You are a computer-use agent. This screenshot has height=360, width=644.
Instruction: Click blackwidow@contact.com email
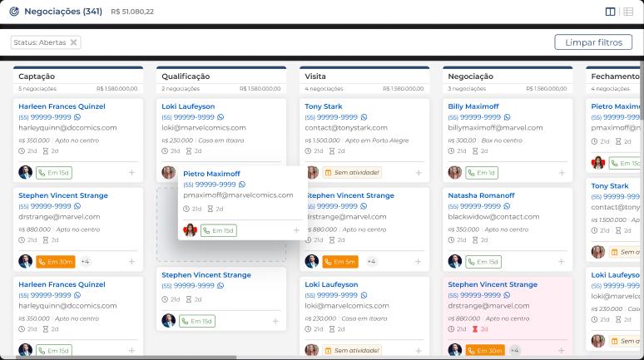[493, 217]
